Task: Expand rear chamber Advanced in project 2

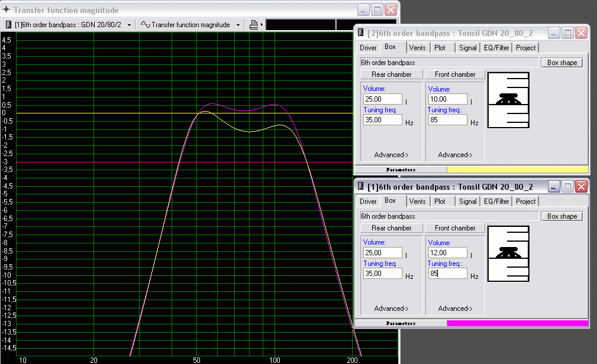Action: (391, 155)
